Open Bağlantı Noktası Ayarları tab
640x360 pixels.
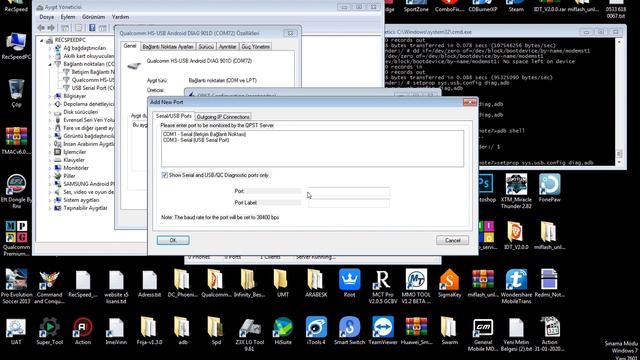(x=168, y=47)
